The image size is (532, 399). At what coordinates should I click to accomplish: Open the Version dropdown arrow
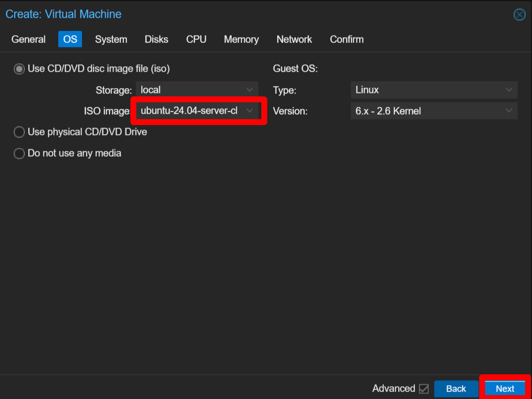tap(509, 111)
